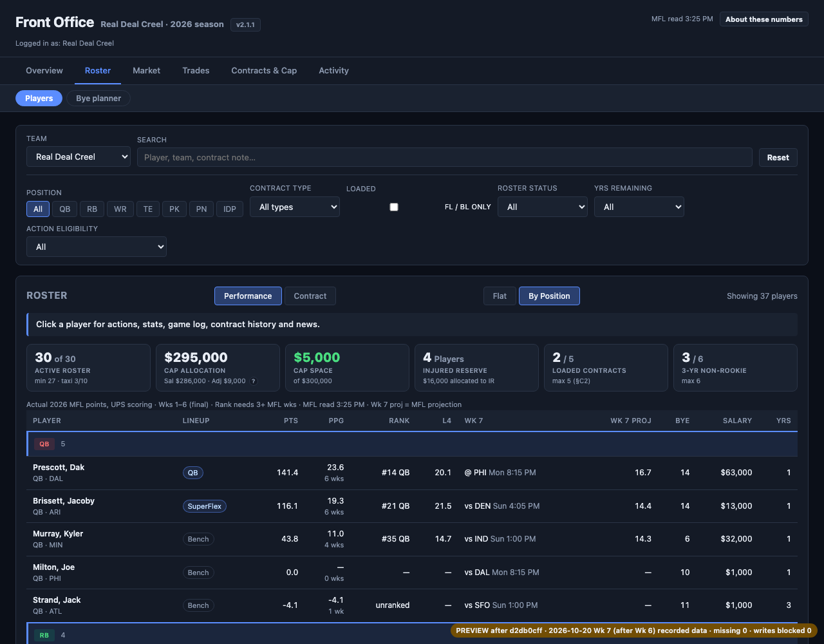Expand the Roster Status dropdown

pyautogui.click(x=543, y=207)
